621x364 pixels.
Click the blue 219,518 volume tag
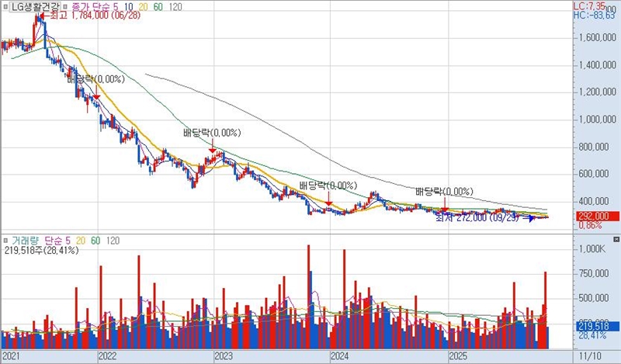[592, 327]
